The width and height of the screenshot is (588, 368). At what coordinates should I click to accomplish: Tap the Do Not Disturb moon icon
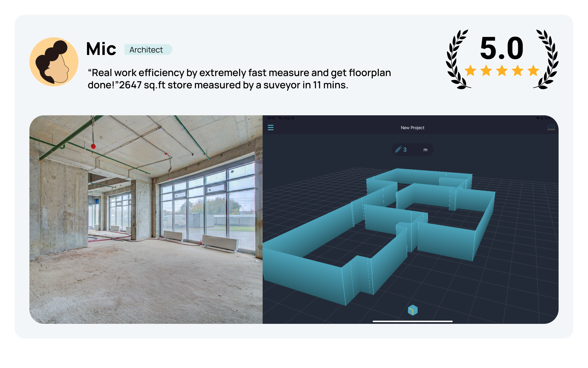(542, 118)
